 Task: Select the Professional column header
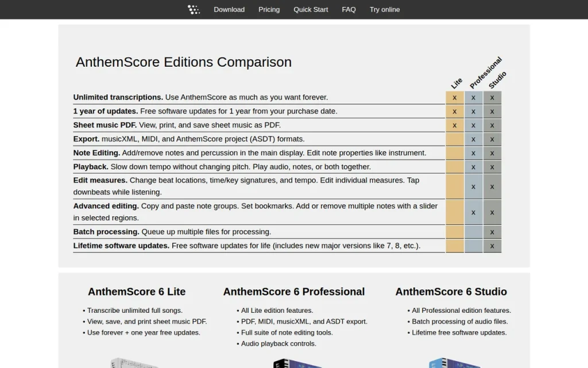click(x=486, y=72)
